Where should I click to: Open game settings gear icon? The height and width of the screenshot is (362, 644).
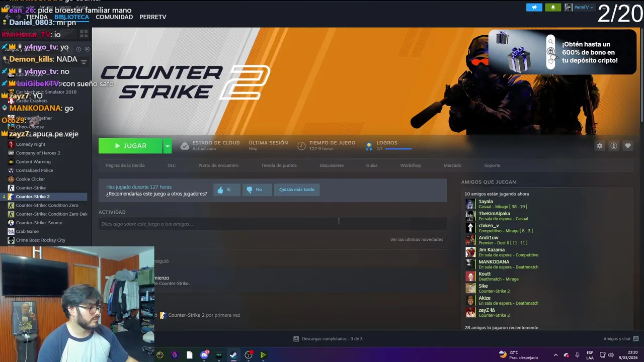click(x=599, y=146)
